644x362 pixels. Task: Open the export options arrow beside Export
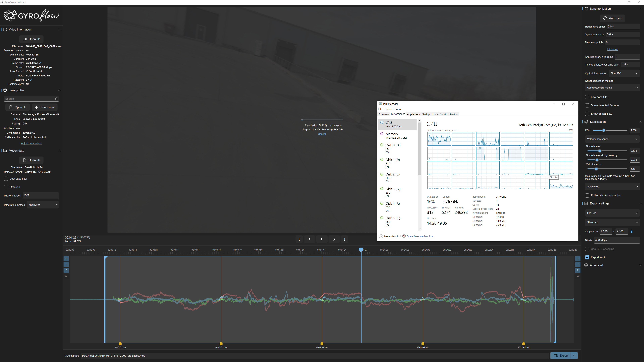coord(574,355)
